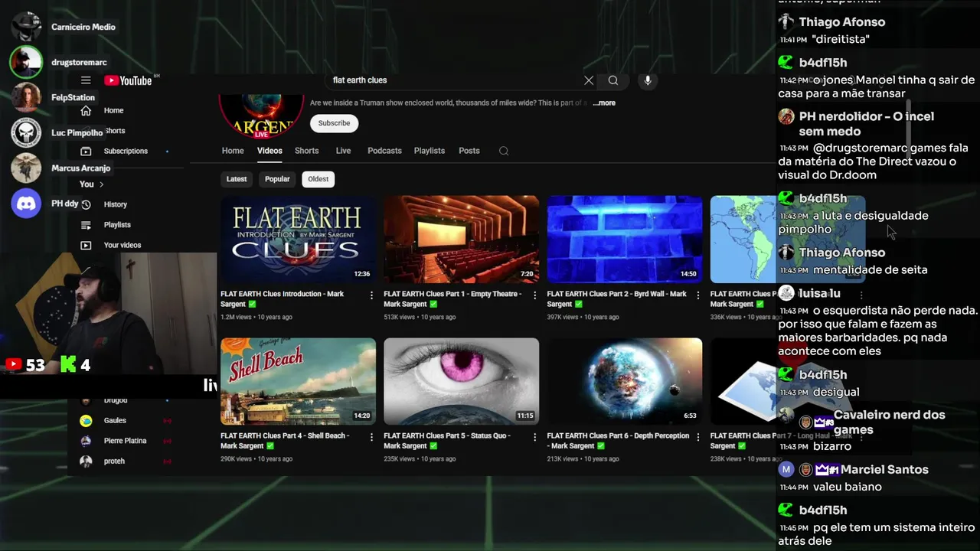Expand the You section chevron
The width and height of the screenshot is (980, 551).
pyautogui.click(x=101, y=184)
